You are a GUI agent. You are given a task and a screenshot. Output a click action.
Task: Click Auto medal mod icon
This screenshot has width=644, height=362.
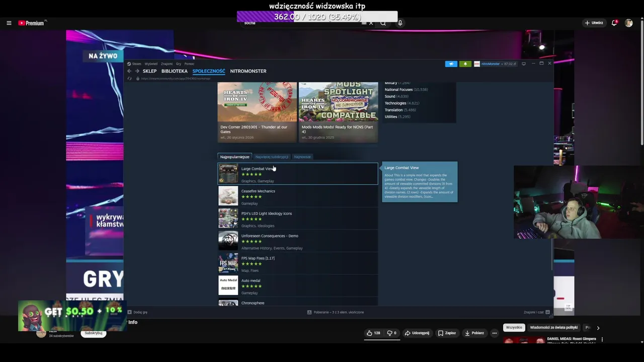228,286
